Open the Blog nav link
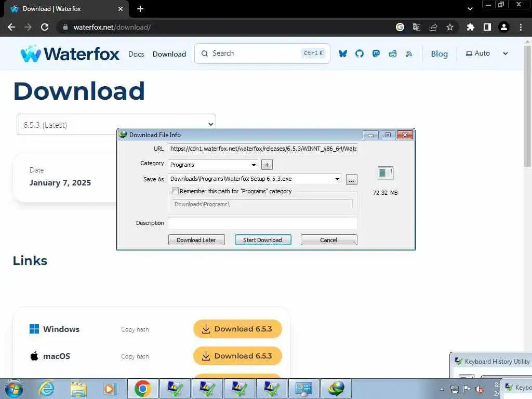 pyautogui.click(x=440, y=54)
